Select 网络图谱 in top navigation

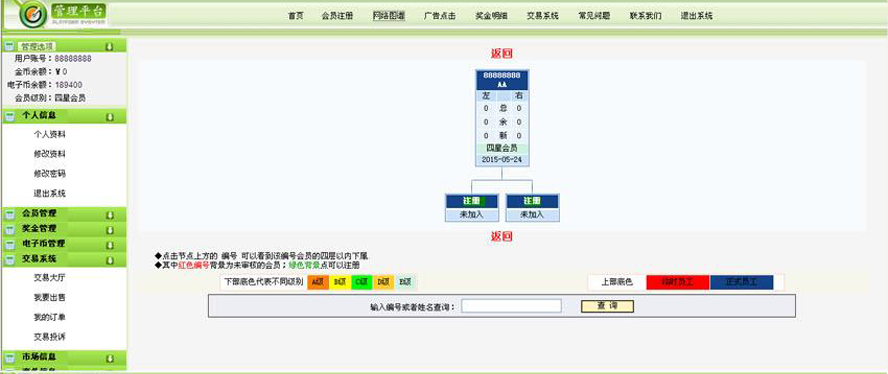pyautogui.click(x=388, y=16)
